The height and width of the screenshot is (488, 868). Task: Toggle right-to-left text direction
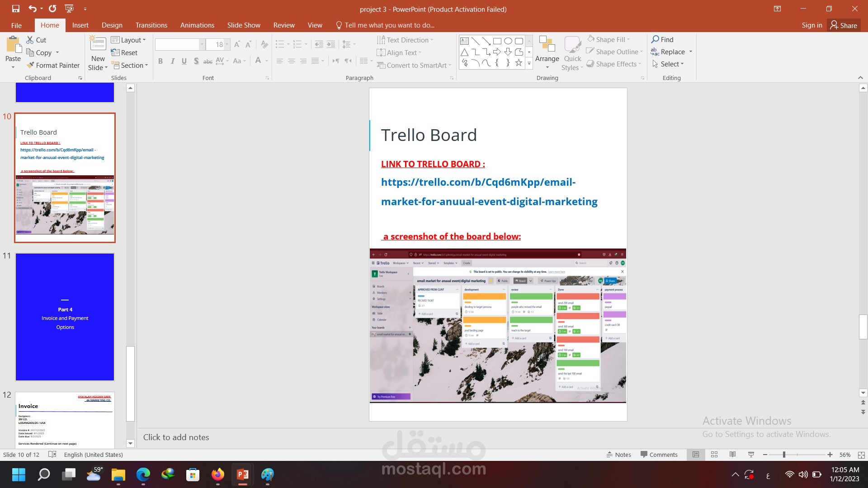[348, 61]
